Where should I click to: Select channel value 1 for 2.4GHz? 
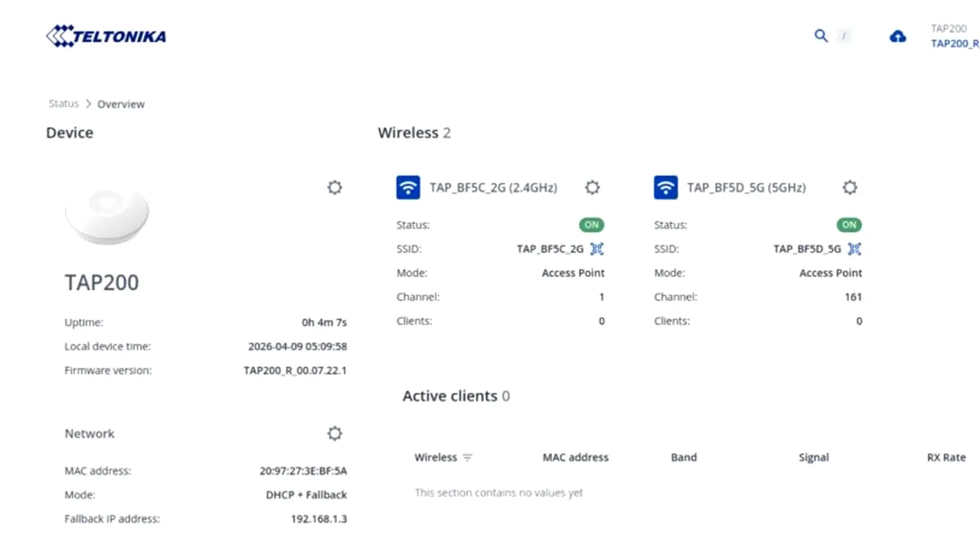point(602,297)
